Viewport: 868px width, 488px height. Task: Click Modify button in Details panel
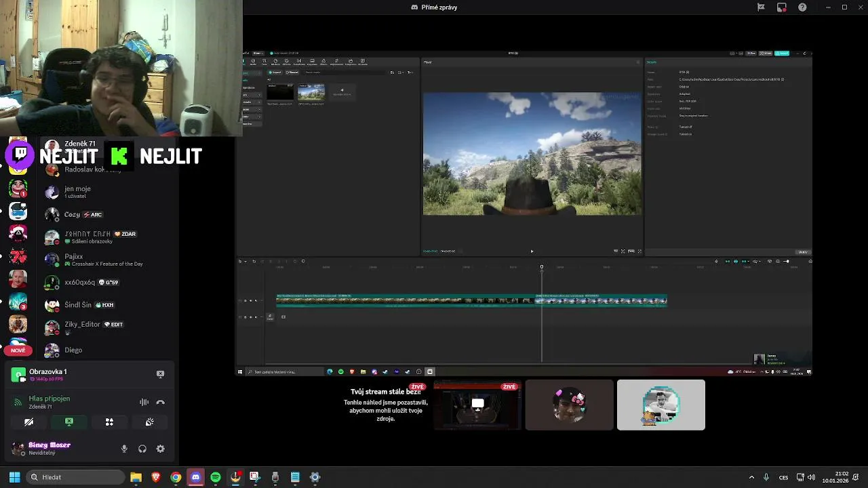(803, 252)
